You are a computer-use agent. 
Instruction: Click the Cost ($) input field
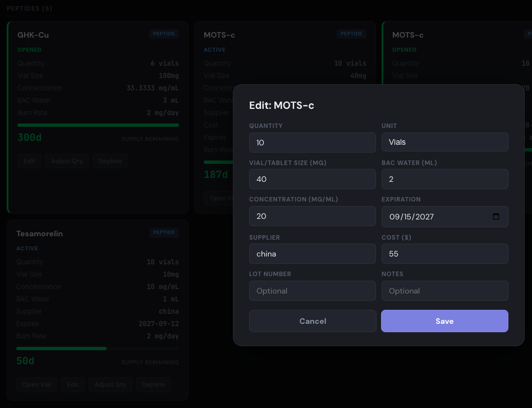[x=444, y=254]
